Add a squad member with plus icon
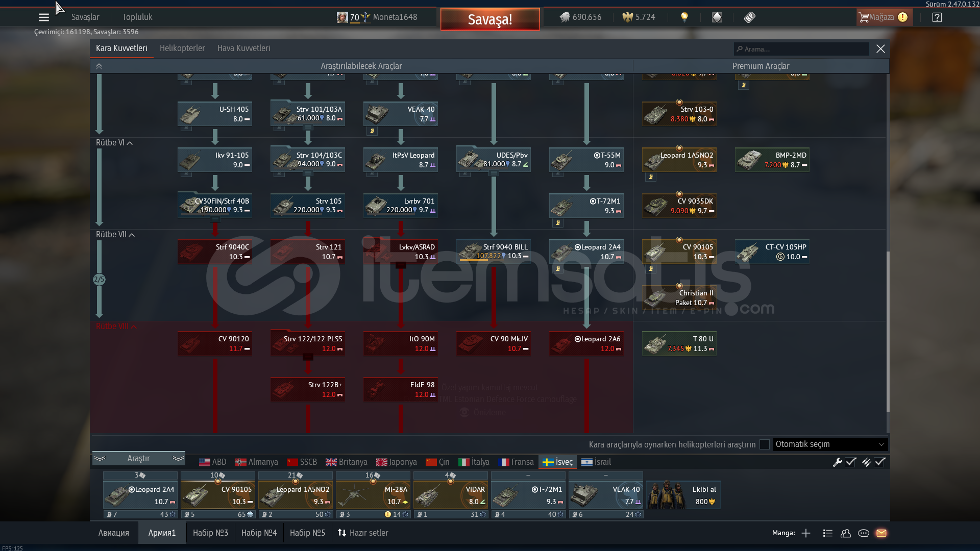 (x=806, y=533)
